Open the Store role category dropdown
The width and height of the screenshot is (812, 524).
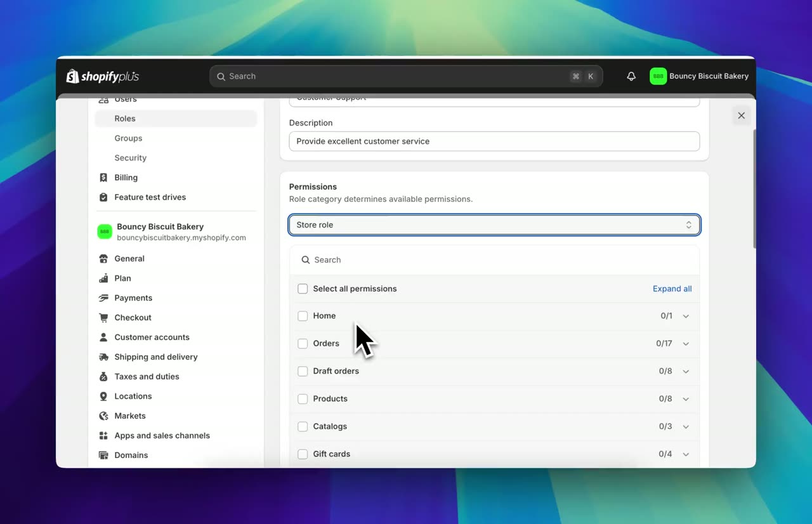coord(494,225)
